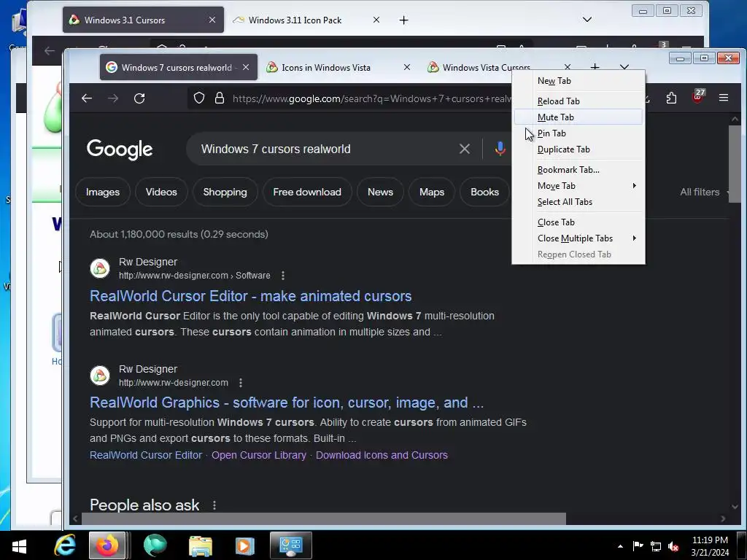Open more options for the first Rw Designer result
This screenshot has width=747, height=560.
click(283, 276)
